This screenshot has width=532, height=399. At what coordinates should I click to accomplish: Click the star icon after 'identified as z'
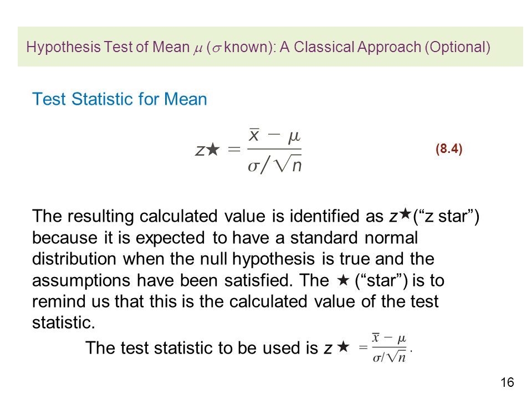405,214
